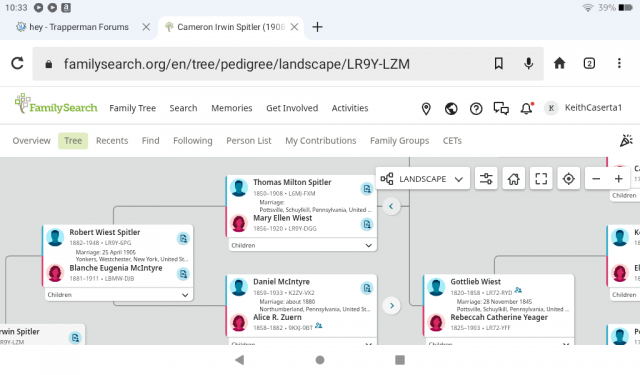This screenshot has height=375, width=640.
Task: Open the Recents tab
Action: [112, 141]
